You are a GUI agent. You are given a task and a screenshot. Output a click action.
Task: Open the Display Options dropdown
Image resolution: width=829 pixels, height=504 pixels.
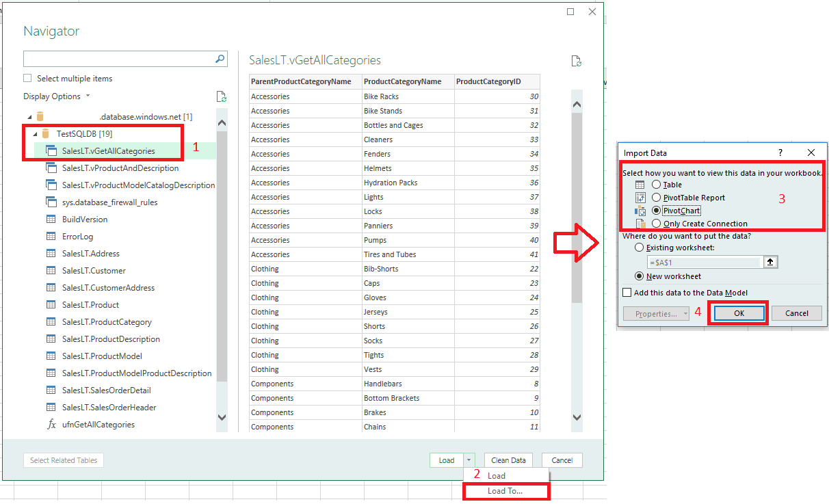[x=75, y=96]
